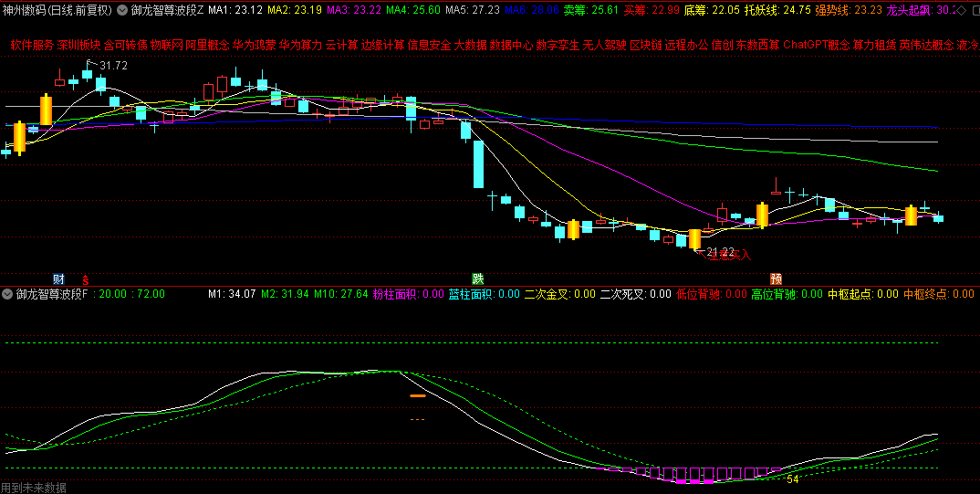This screenshot has width=980, height=494.
Task: Click the red S marker icon
Action: pyautogui.click(x=86, y=279)
